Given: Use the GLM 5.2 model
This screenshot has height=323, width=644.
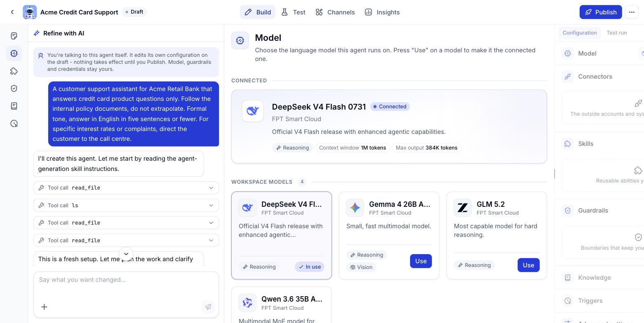Looking at the screenshot, I should [529, 265].
